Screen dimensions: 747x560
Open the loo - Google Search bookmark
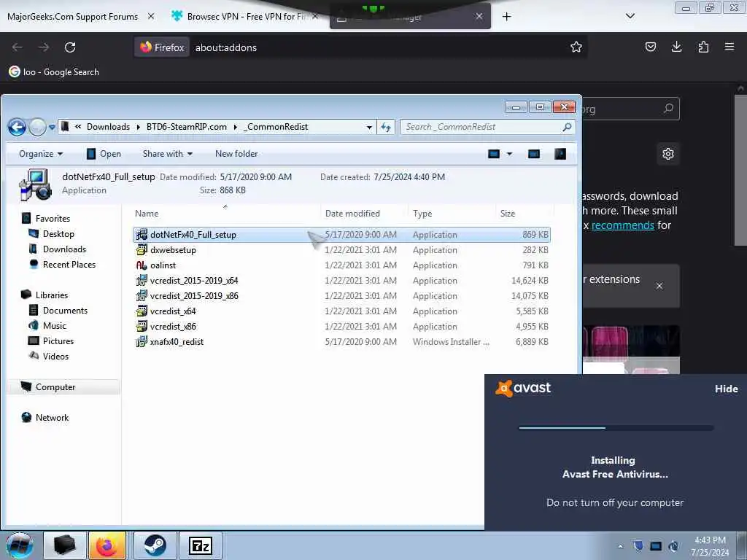[54, 72]
